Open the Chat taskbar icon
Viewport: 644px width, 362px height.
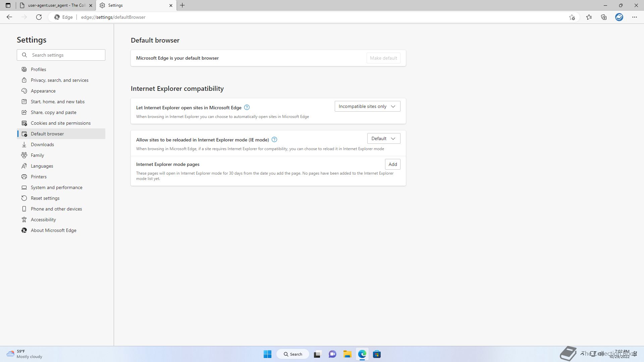click(332, 354)
